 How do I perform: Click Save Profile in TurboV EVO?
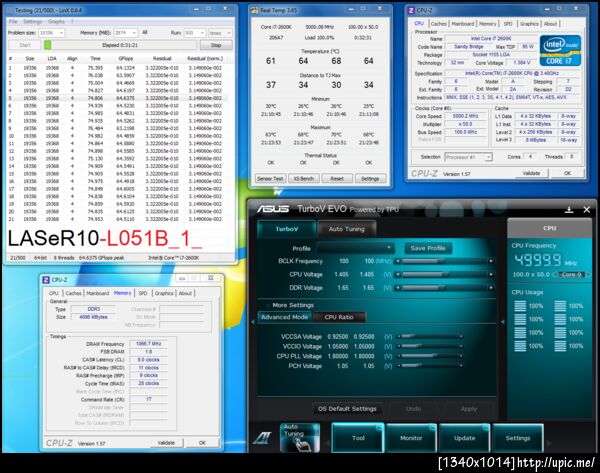click(x=428, y=248)
